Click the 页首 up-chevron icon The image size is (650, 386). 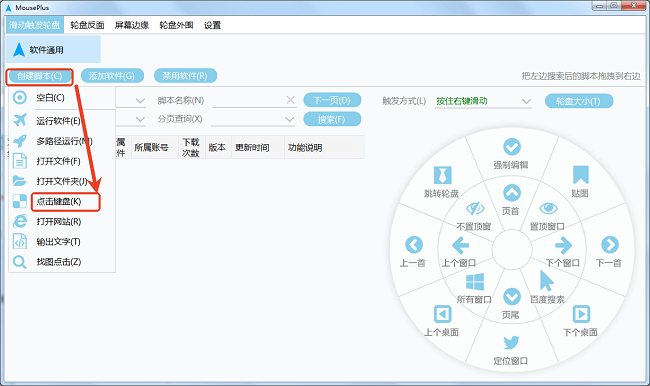pyautogui.click(x=512, y=193)
